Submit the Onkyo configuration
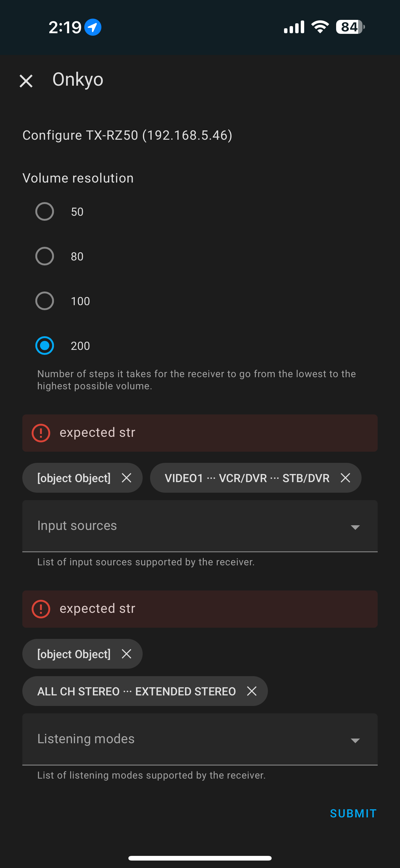400x868 pixels. (353, 813)
